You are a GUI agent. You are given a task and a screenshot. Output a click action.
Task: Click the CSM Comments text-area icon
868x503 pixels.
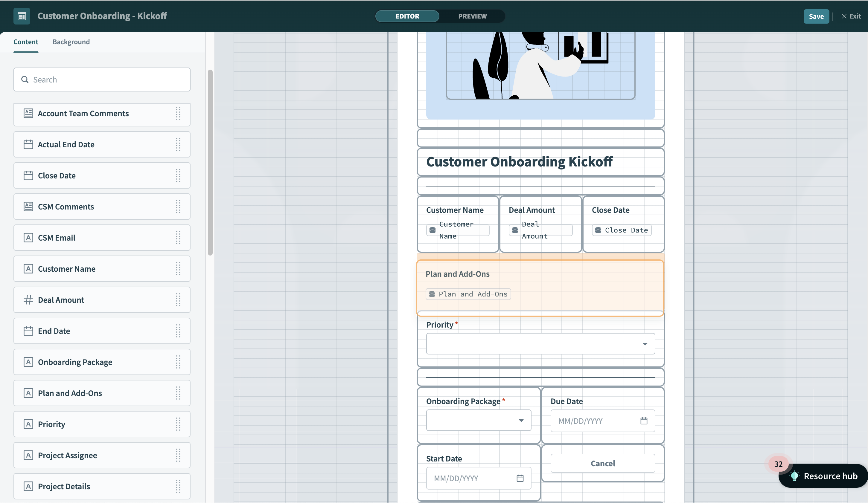(x=28, y=207)
